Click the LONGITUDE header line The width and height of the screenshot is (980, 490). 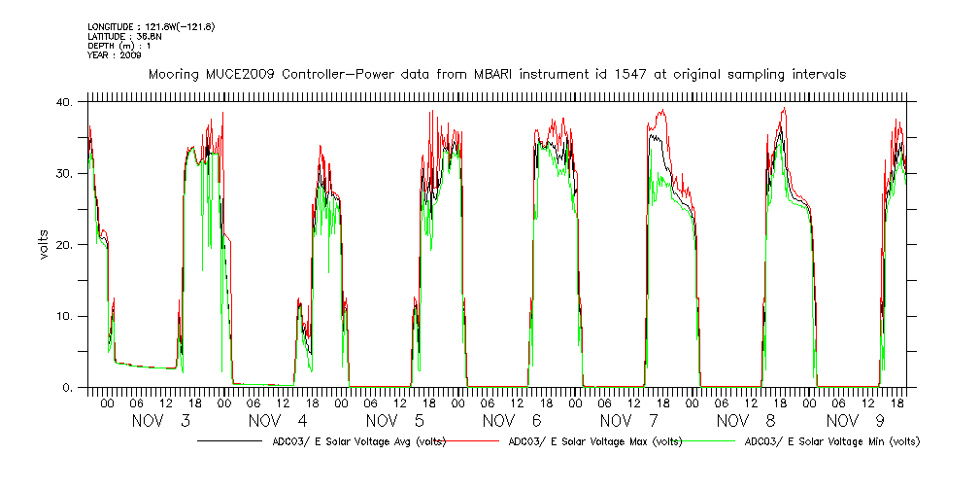(151, 26)
